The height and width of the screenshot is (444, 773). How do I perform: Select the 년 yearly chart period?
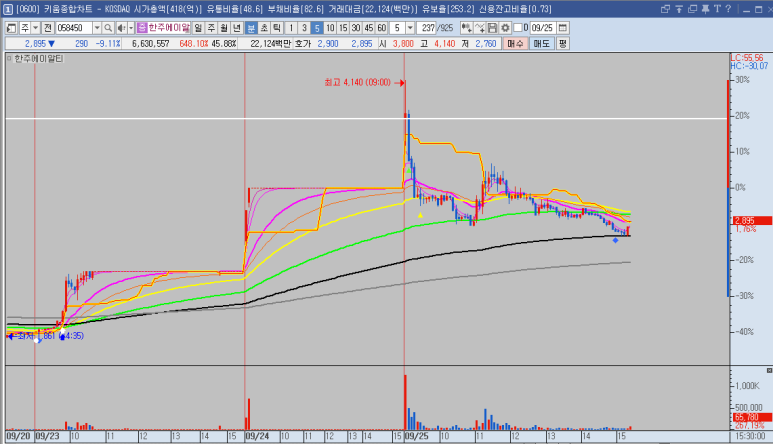(x=237, y=28)
